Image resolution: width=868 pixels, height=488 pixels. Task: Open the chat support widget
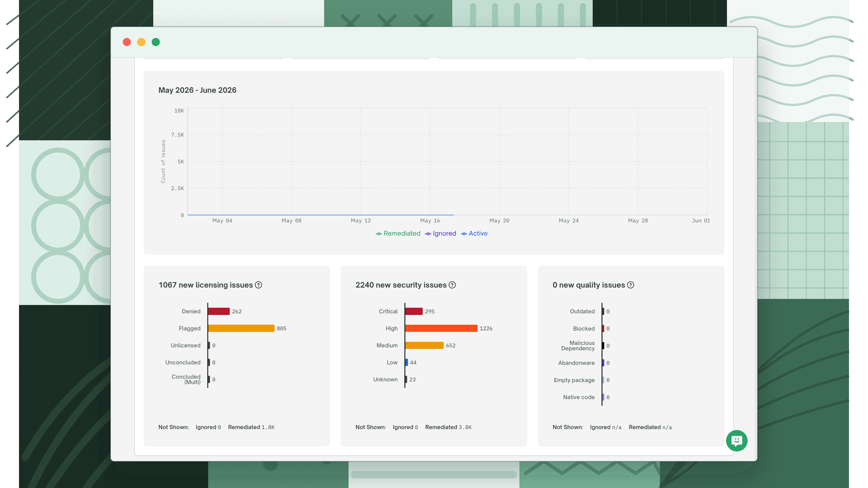click(736, 441)
